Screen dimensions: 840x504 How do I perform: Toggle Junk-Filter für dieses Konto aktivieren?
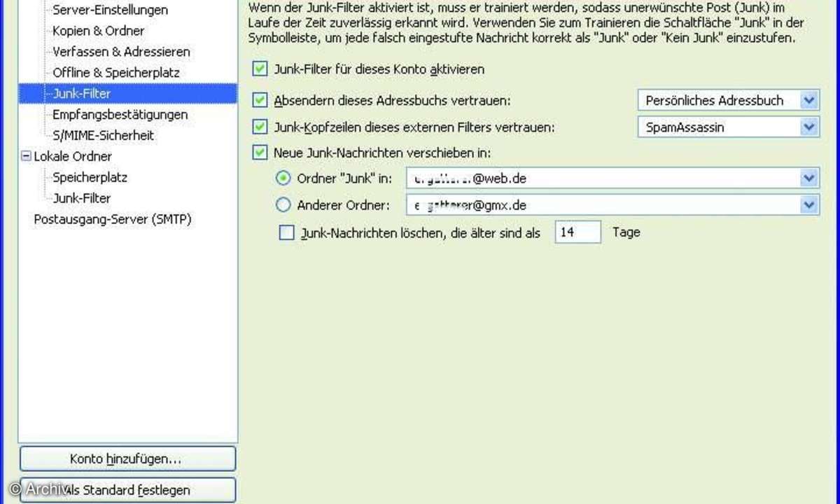point(260,69)
